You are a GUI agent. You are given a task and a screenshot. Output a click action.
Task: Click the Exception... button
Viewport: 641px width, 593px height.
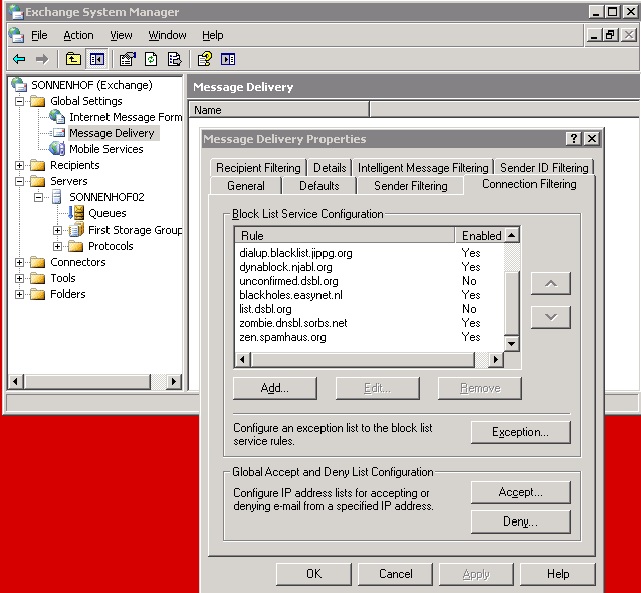pyautogui.click(x=520, y=432)
